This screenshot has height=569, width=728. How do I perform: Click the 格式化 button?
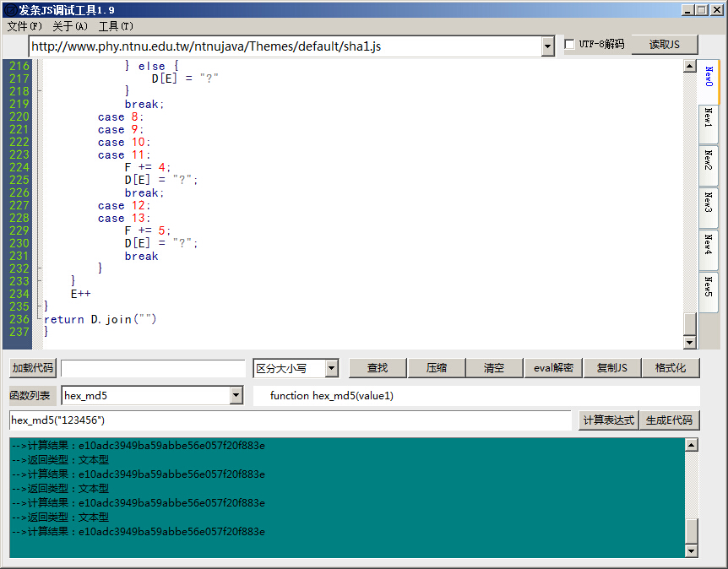point(671,368)
